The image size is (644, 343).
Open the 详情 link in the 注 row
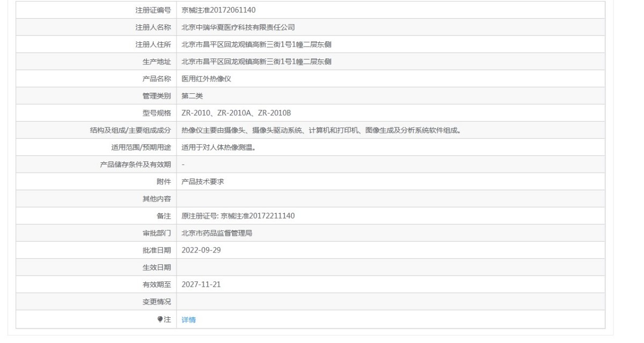188,320
